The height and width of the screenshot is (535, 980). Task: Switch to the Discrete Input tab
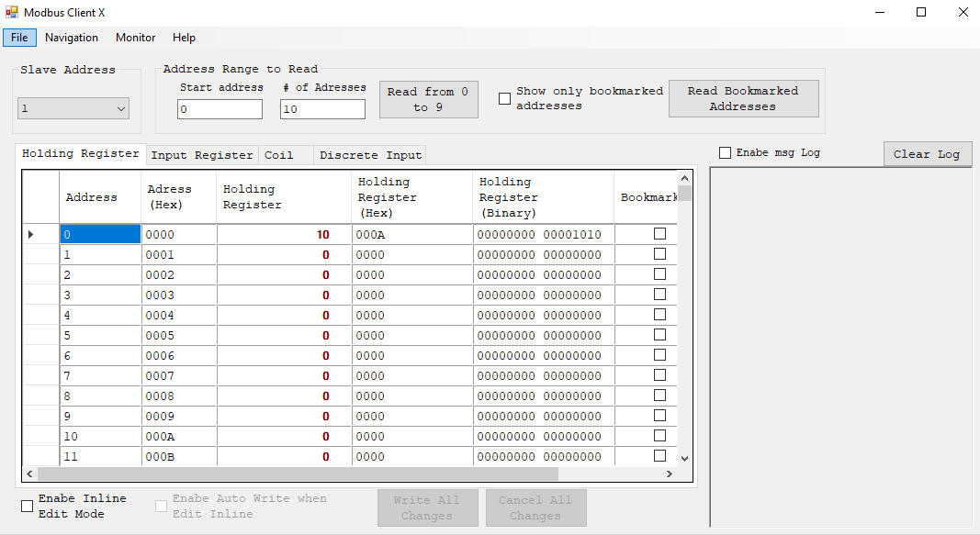369,155
